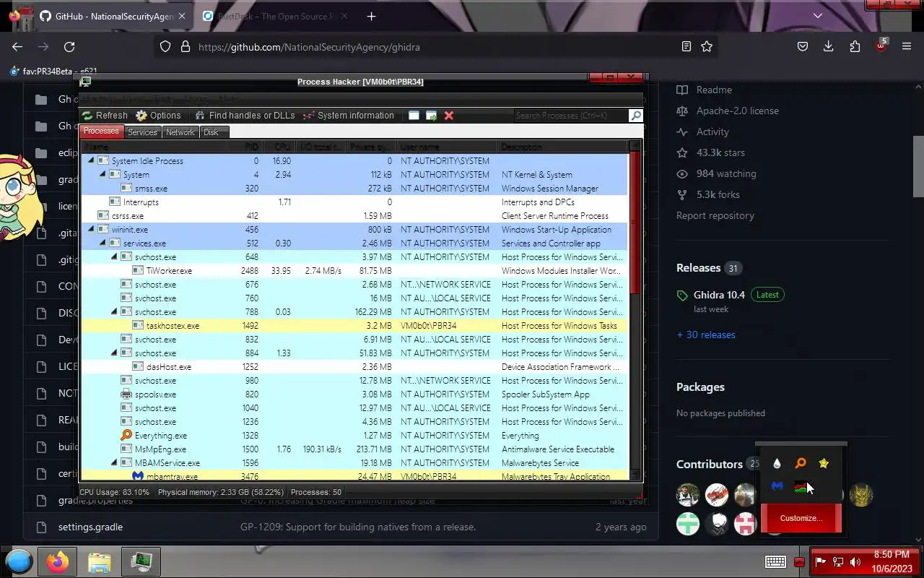Click the Report repository link
Image resolution: width=924 pixels, height=578 pixels.
coord(715,215)
